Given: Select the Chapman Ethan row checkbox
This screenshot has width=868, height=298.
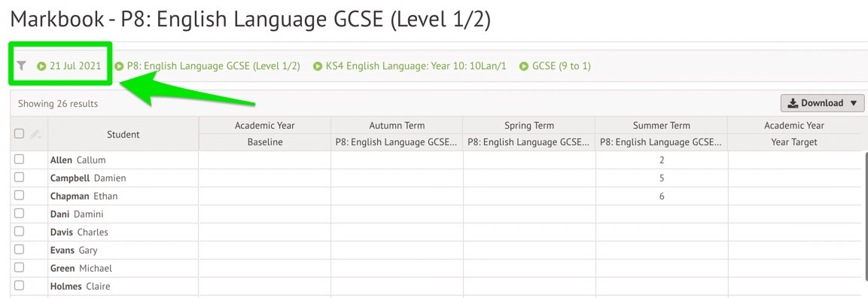Looking at the screenshot, I should [x=20, y=195].
